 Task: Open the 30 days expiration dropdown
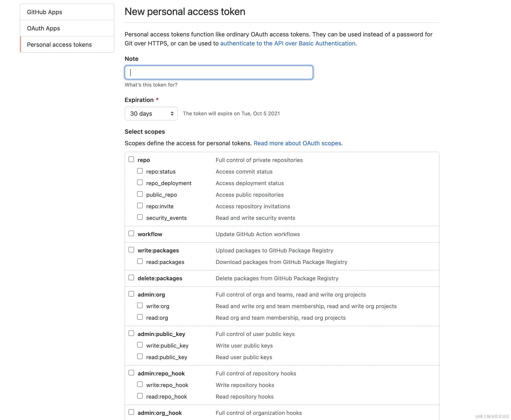tap(151, 114)
